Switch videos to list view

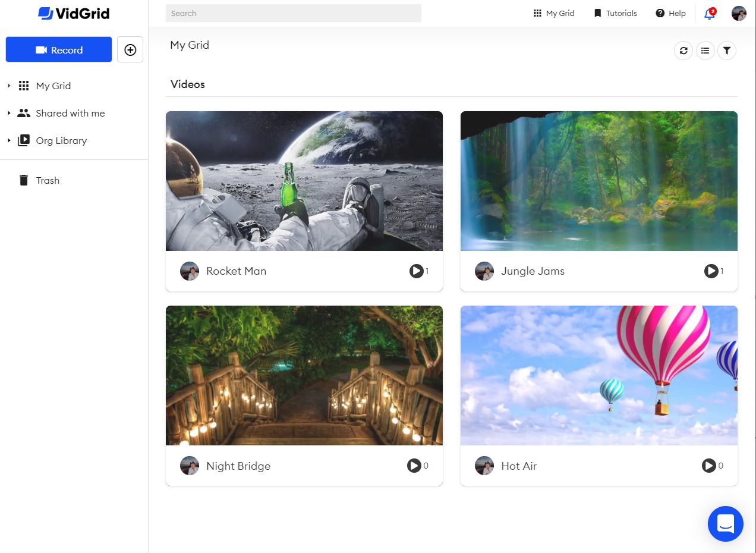pyautogui.click(x=705, y=51)
